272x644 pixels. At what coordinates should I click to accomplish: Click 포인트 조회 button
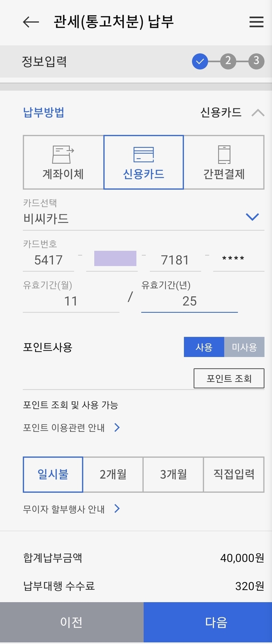pos(229,378)
